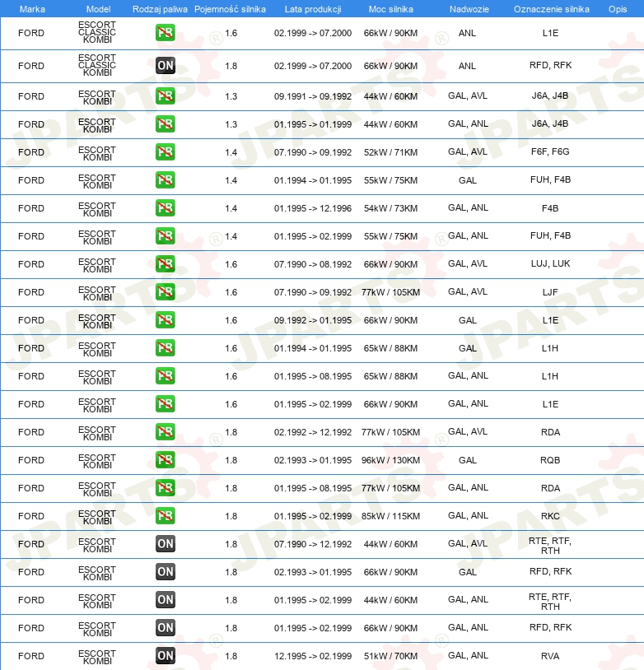Viewport: 644px width, 670px height.
Task: Click ON diesel icon in the 02.1993 -> 01.1995 66kW row
Action: pos(165,572)
